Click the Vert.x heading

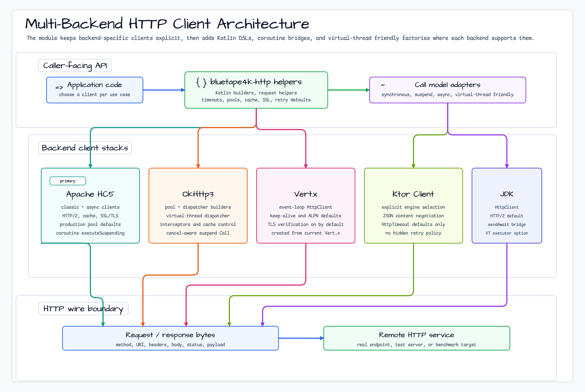(x=306, y=194)
